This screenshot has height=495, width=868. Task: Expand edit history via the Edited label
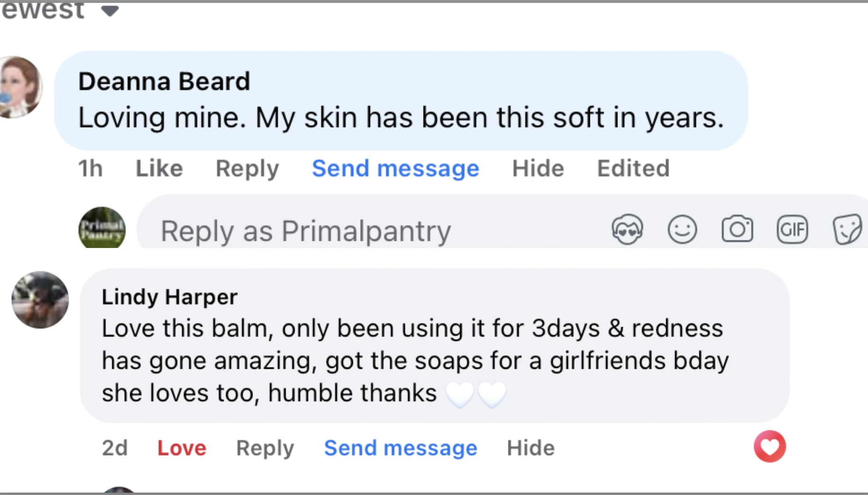[633, 168]
